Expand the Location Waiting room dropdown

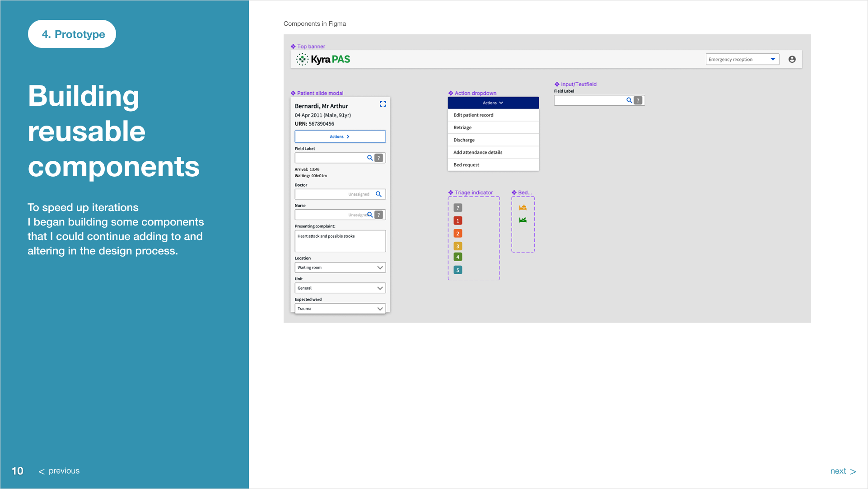(x=340, y=268)
